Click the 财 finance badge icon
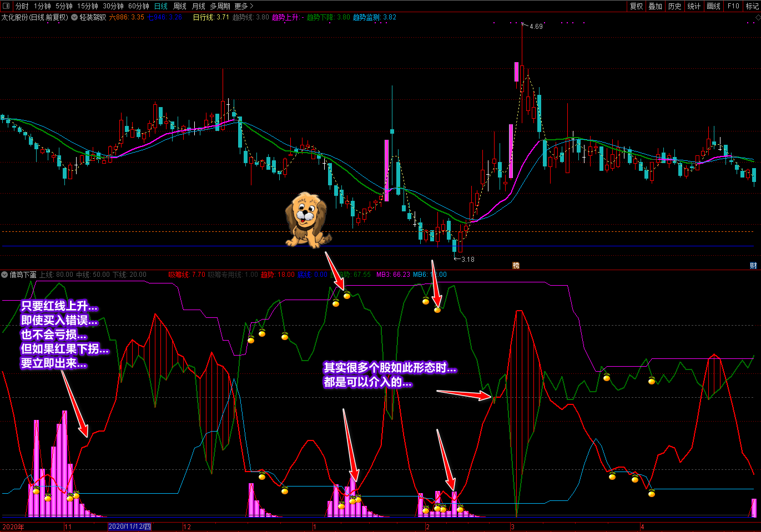Screen dimensions: 761x532 pyautogui.click(x=754, y=266)
